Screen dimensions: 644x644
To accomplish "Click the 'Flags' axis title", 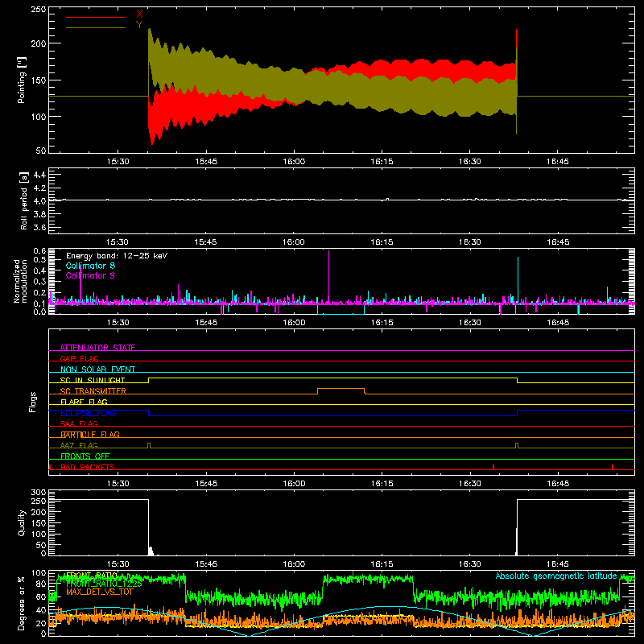I will pos(32,402).
